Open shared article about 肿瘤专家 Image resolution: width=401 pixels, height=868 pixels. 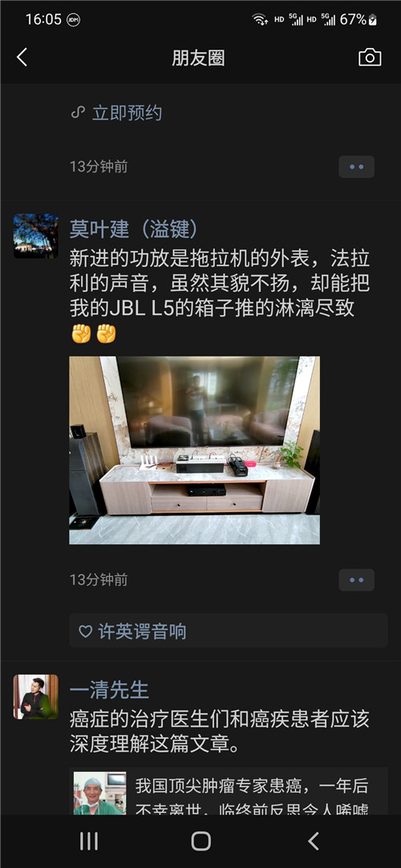[x=229, y=793]
